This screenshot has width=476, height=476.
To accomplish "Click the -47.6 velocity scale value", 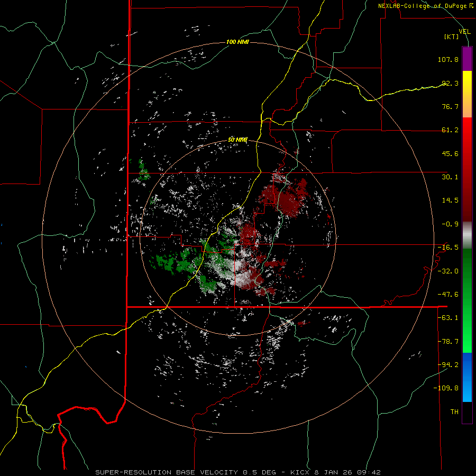I will point(448,295).
